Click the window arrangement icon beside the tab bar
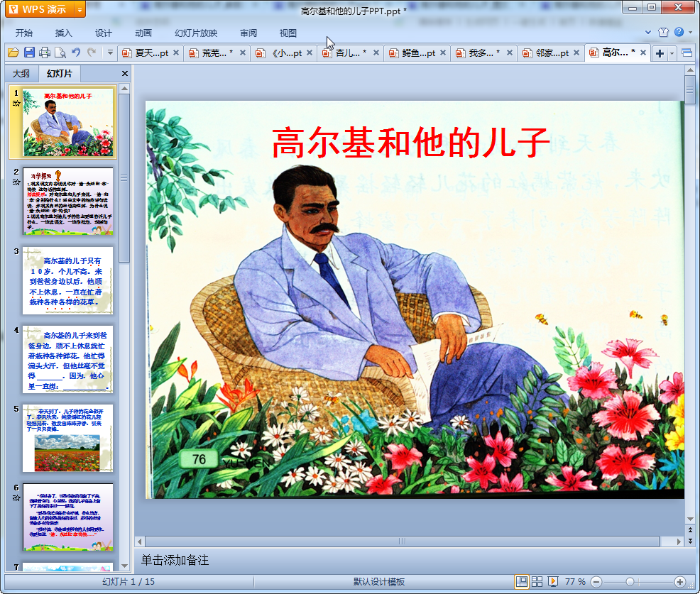 (x=687, y=53)
